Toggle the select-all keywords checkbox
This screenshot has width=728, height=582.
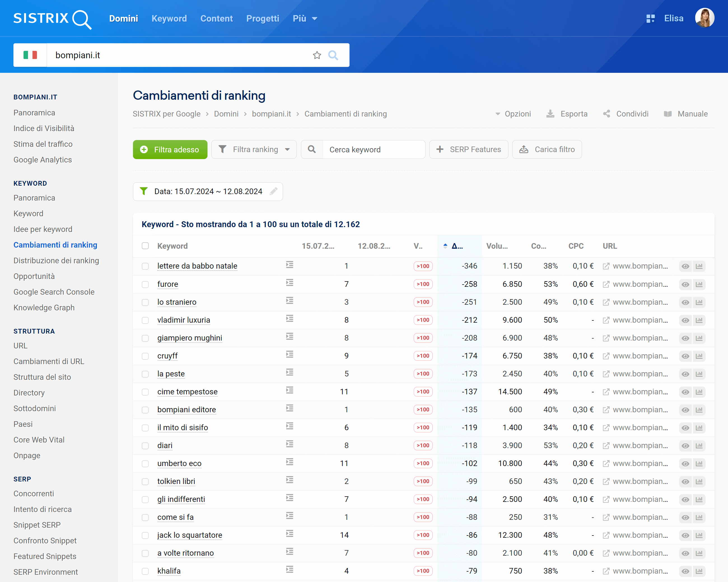(145, 246)
